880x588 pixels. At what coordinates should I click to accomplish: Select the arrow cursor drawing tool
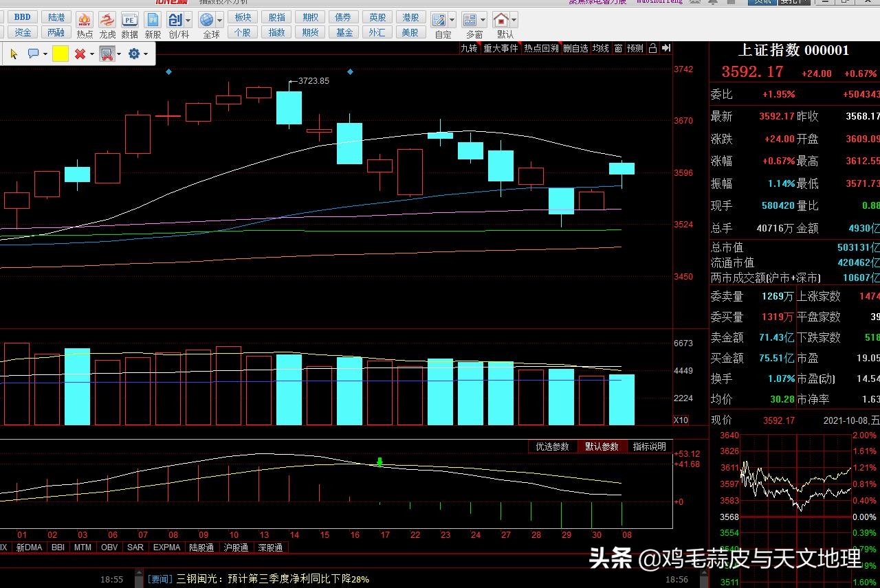(14, 54)
